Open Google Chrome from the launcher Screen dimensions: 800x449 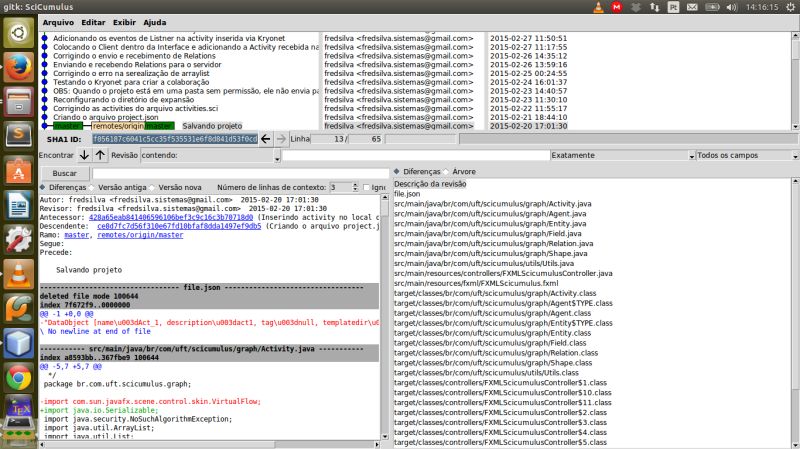(x=19, y=378)
